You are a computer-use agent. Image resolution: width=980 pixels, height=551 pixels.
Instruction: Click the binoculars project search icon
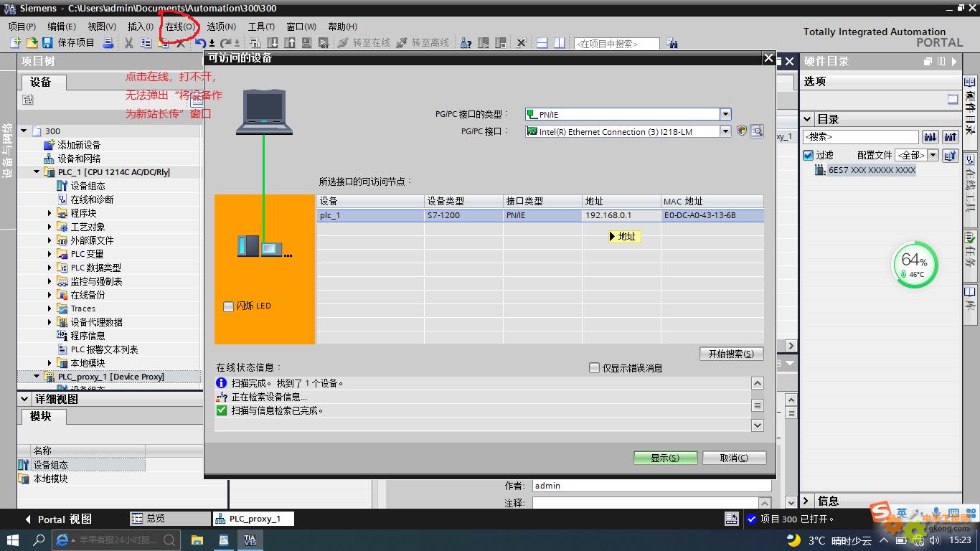tap(672, 43)
